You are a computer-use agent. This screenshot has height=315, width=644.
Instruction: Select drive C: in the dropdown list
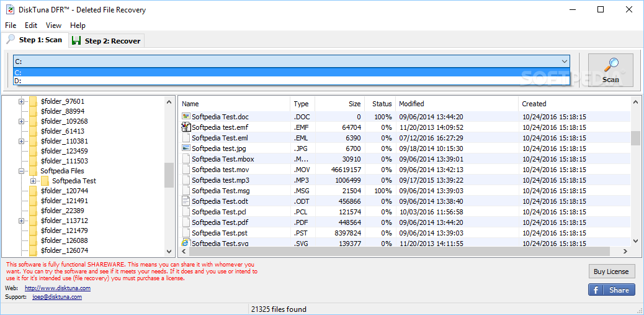click(x=291, y=72)
